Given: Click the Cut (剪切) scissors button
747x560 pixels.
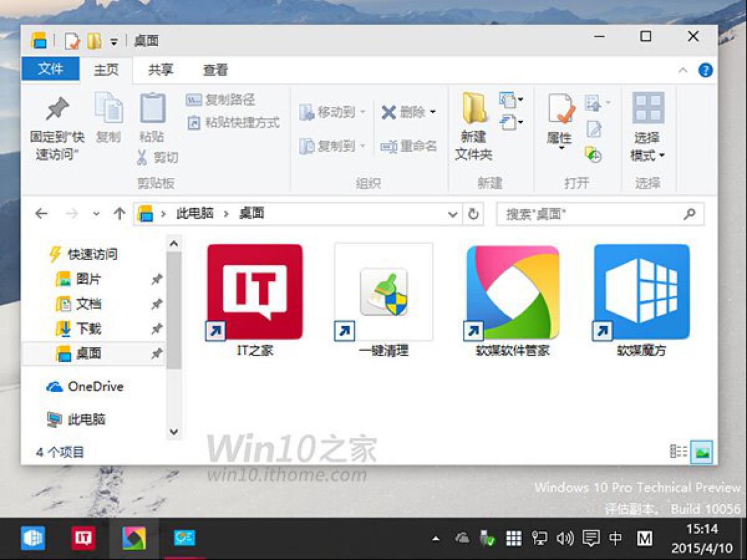Looking at the screenshot, I should point(158,157).
